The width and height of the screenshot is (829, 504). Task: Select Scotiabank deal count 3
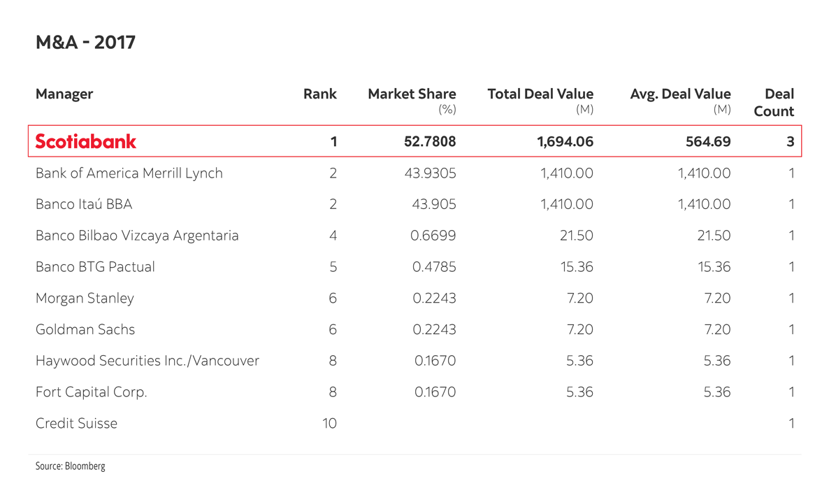(x=791, y=142)
